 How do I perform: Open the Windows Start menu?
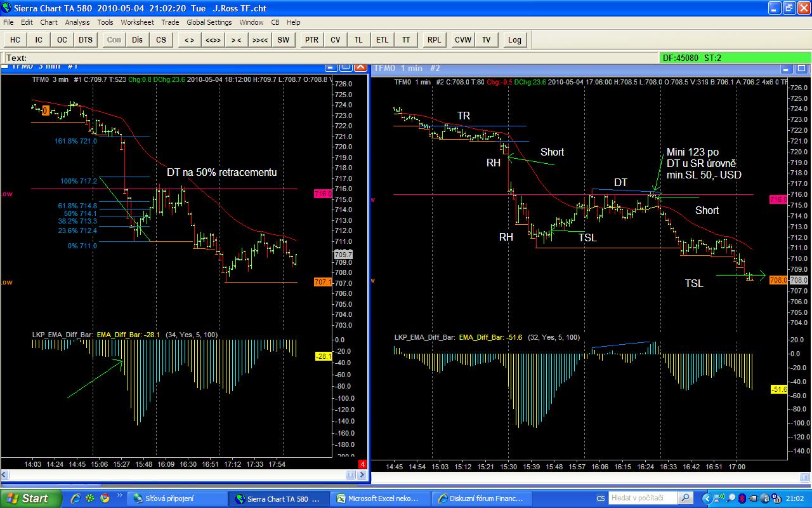(31, 498)
